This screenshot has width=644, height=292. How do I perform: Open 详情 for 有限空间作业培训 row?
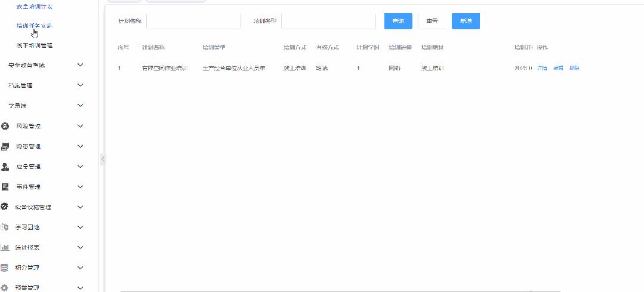[x=542, y=68]
